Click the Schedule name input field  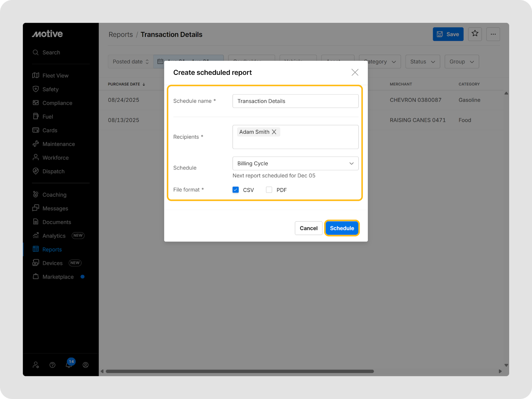295,101
